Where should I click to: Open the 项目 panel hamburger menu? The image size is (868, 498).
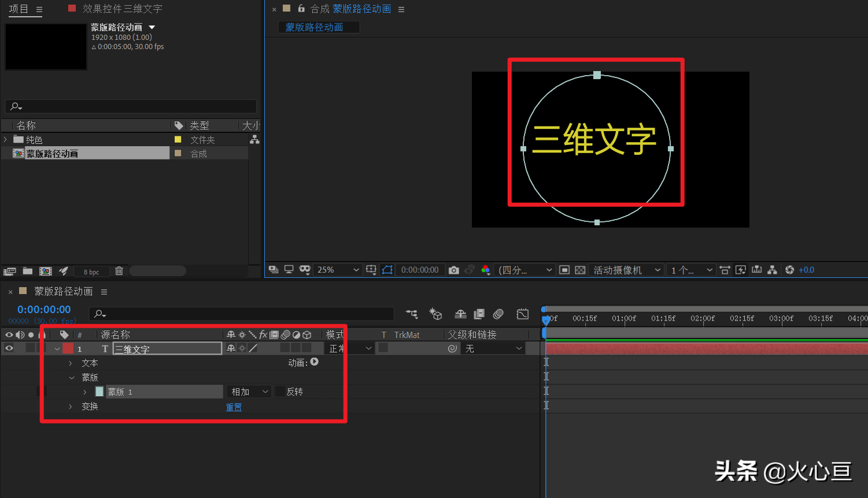point(39,10)
